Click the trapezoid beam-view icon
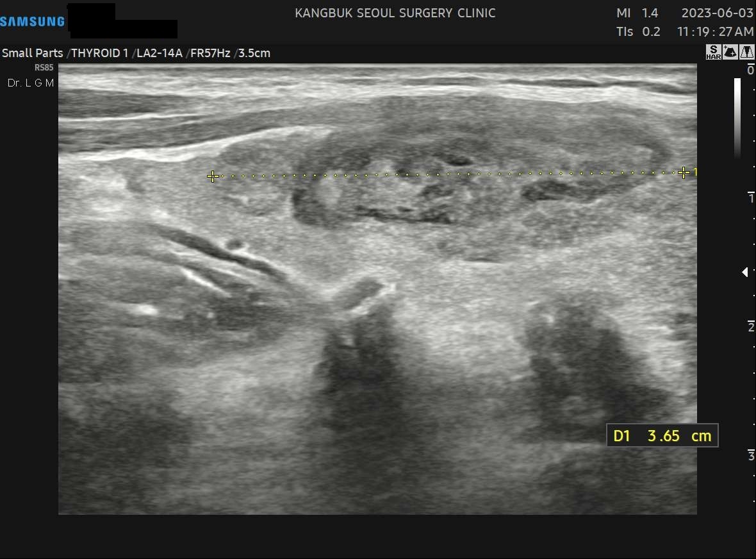Image resolution: width=756 pixels, height=559 pixels. click(x=746, y=53)
